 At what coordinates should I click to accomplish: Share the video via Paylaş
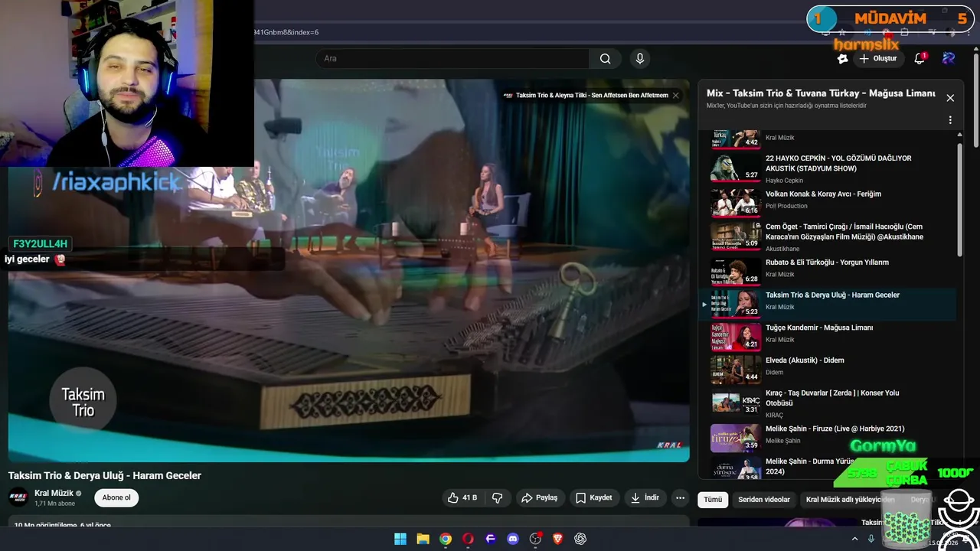click(x=540, y=497)
